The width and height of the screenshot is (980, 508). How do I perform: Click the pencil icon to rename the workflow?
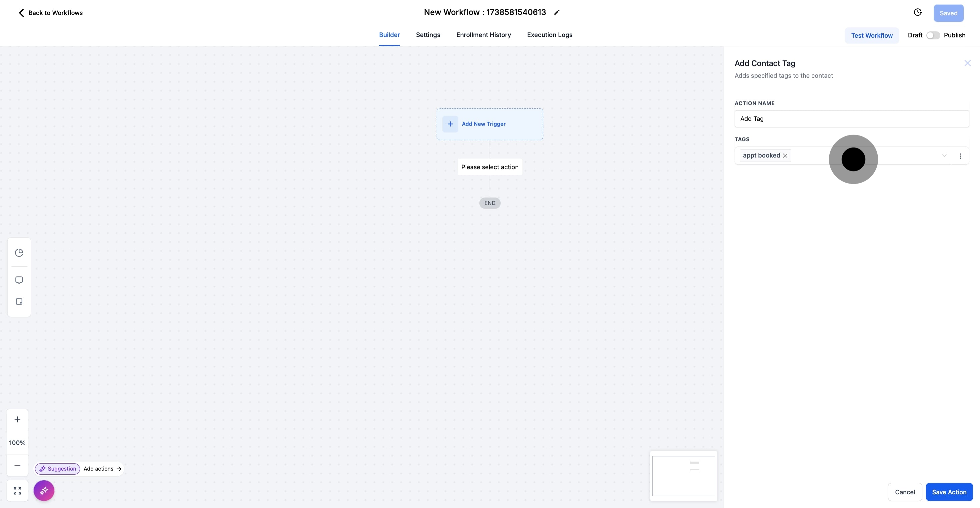tap(557, 13)
